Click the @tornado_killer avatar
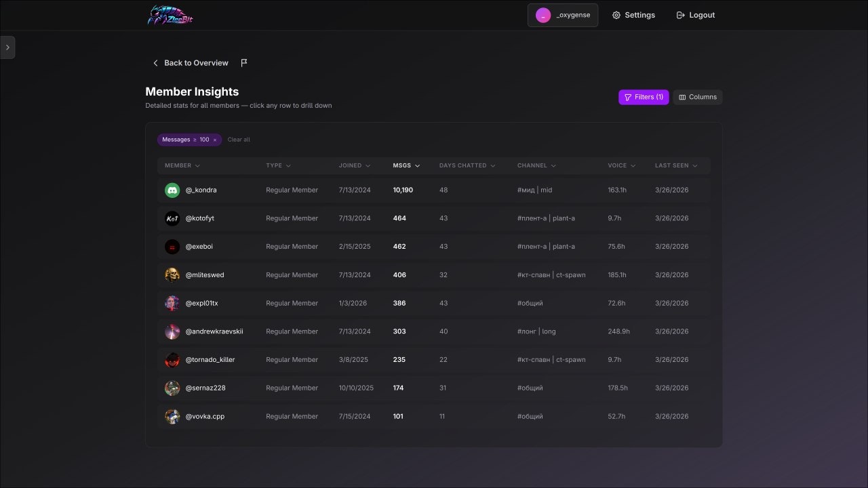 pos(172,360)
